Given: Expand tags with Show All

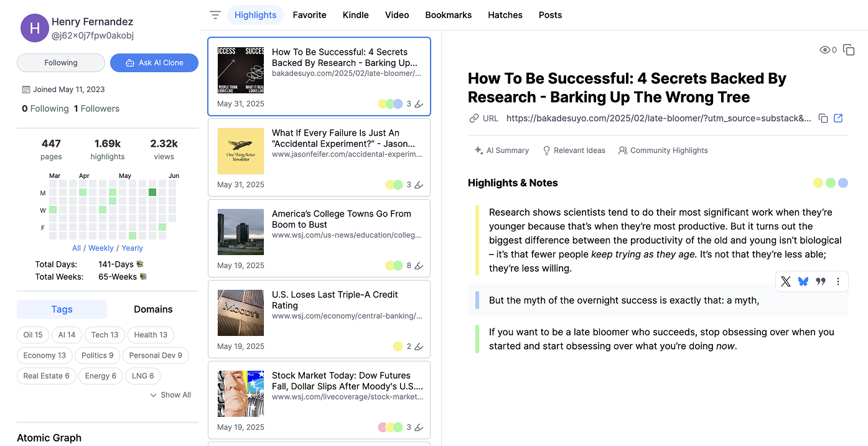Looking at the screenshot, I should [x=170, y=395].
